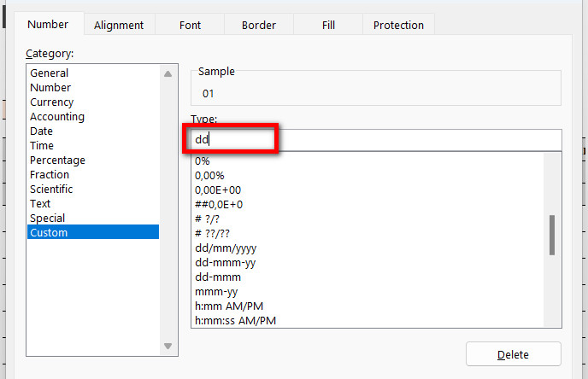Click the Type input field
This screenshot has width=588, height=379.
376,139
